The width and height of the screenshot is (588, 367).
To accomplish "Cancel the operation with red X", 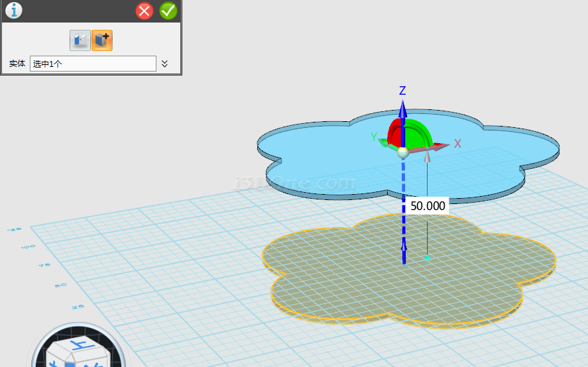I will coord(145,11).
